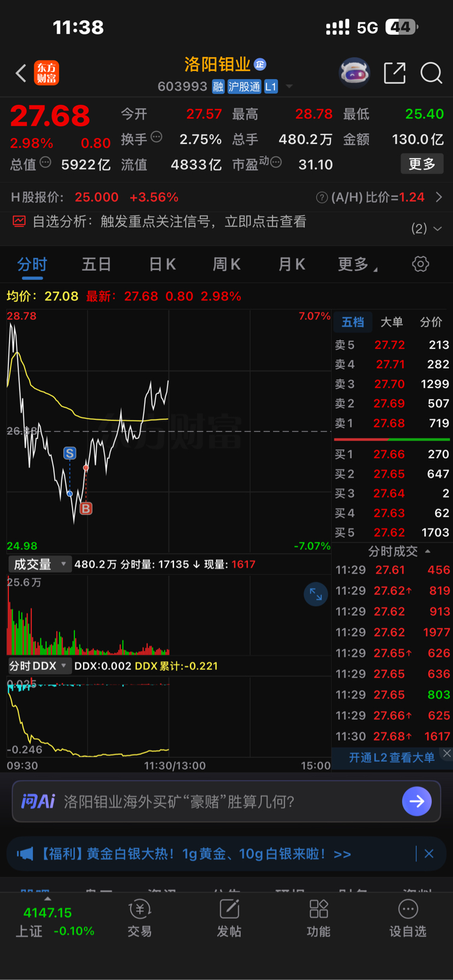Select the 大单 tab
Screen dimensions: 453x980
[x=392, y=322]
